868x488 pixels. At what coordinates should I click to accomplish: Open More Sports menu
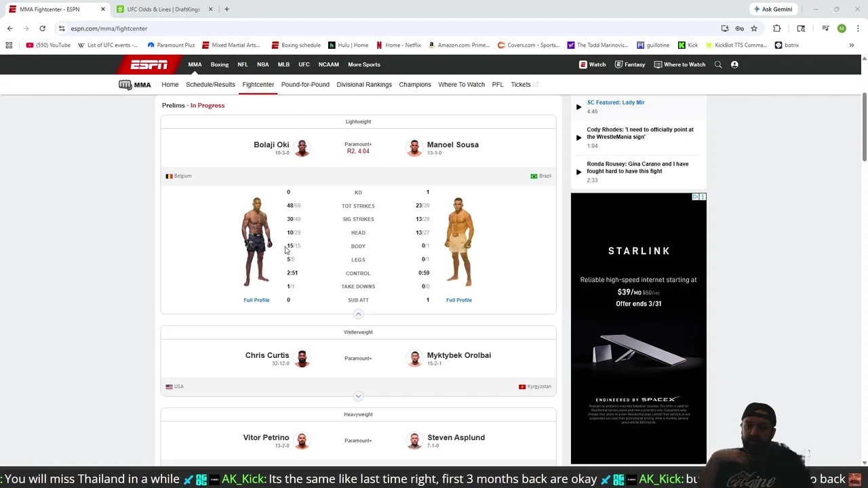coord(364,64)
